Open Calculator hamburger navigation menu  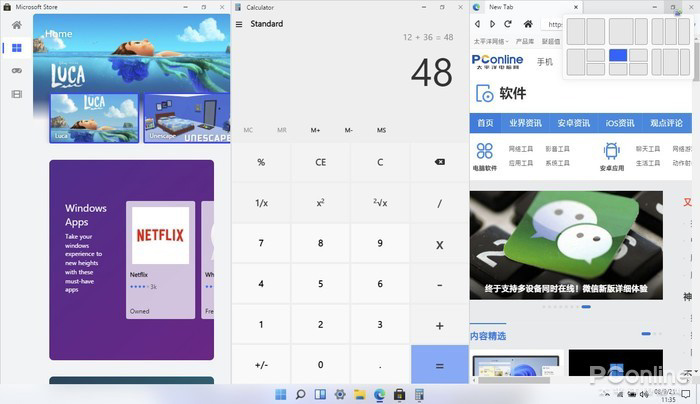(239, 24)
